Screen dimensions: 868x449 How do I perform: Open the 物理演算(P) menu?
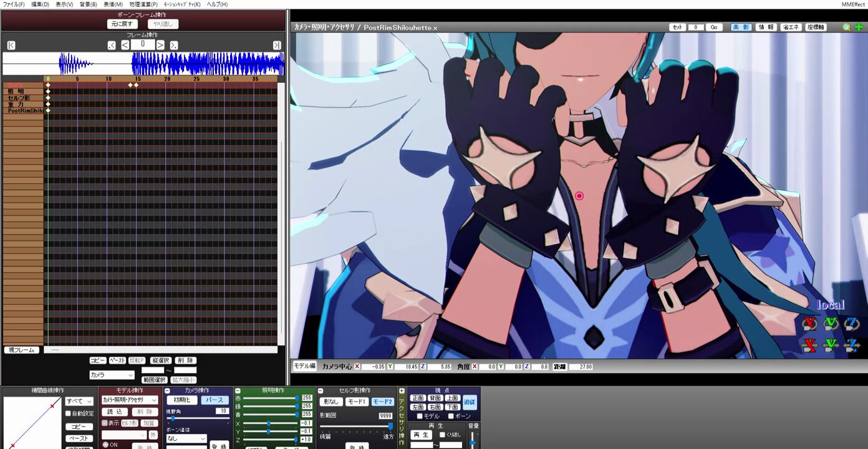click(x=143, y=4)
